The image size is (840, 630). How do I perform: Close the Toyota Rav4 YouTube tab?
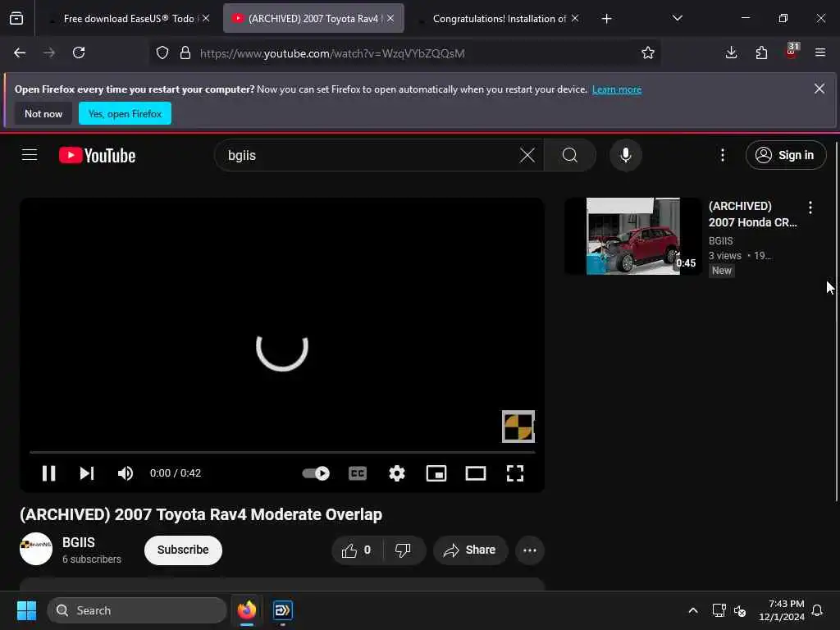coord(390,18)
